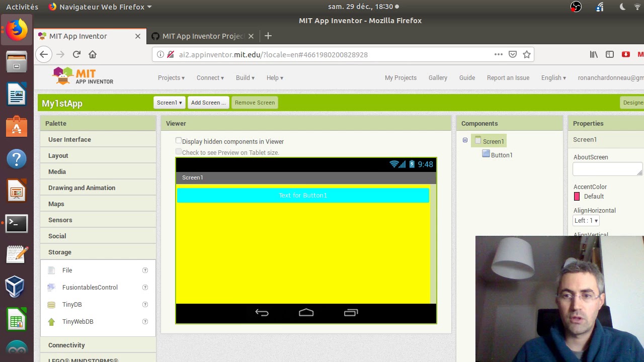Launch LibreOffice Impress from dock
644x362 pixels.
click(17, 191)
